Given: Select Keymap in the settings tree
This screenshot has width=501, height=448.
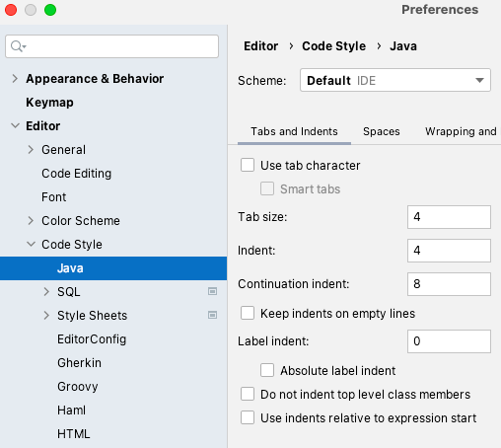Looking at the screenshot, I should pos(49,103).
